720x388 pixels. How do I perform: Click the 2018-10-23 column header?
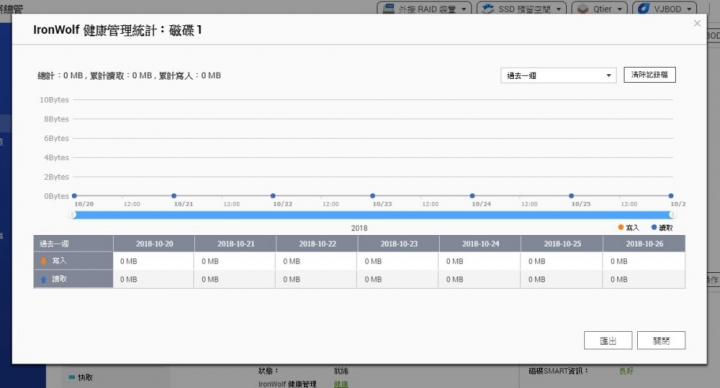399,244
